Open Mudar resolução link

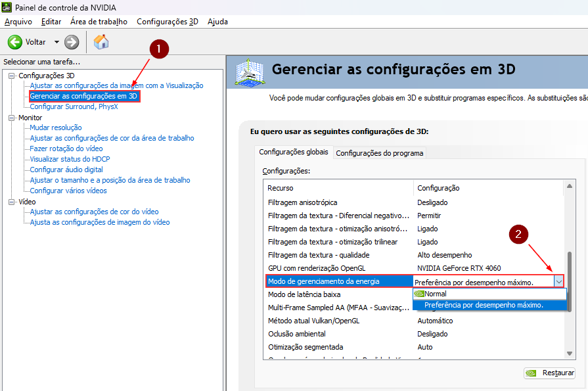[56, 127]
